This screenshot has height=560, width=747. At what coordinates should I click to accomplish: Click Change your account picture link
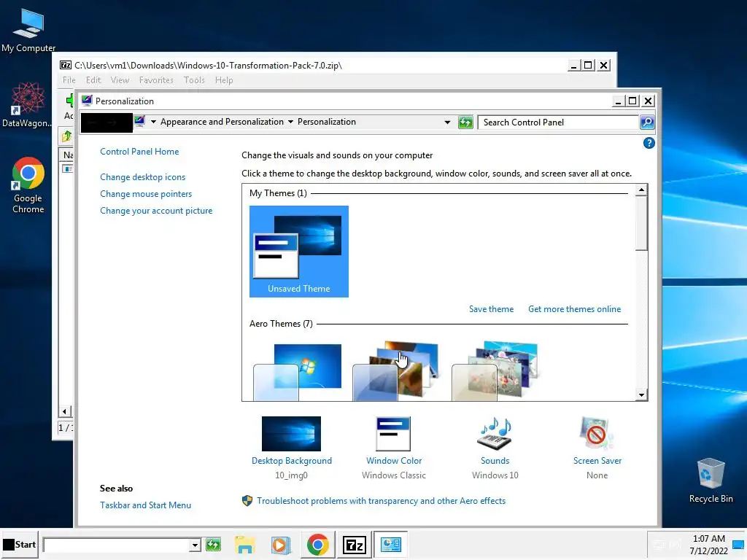156,211
